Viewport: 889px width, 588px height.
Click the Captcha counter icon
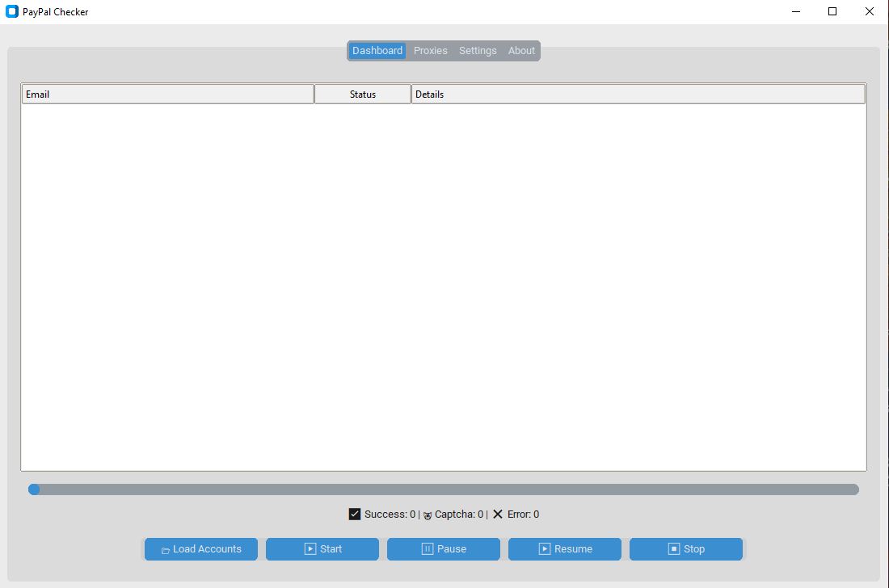tap(428, 515)
